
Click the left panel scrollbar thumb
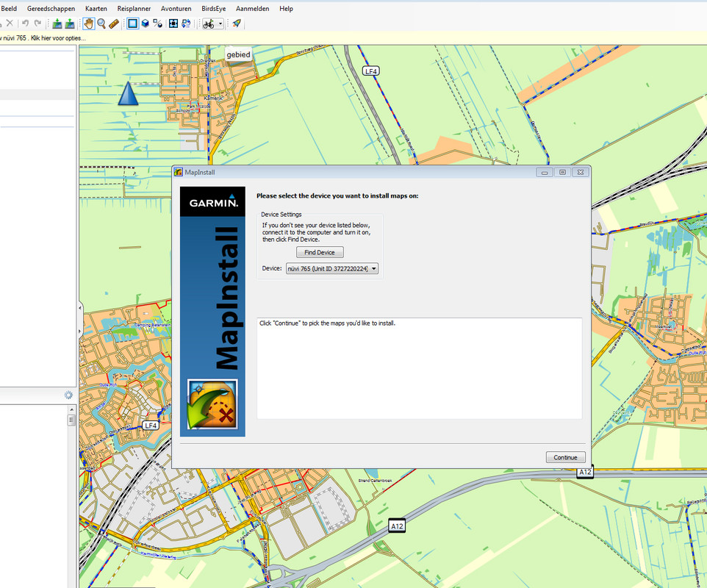[71, 420]
